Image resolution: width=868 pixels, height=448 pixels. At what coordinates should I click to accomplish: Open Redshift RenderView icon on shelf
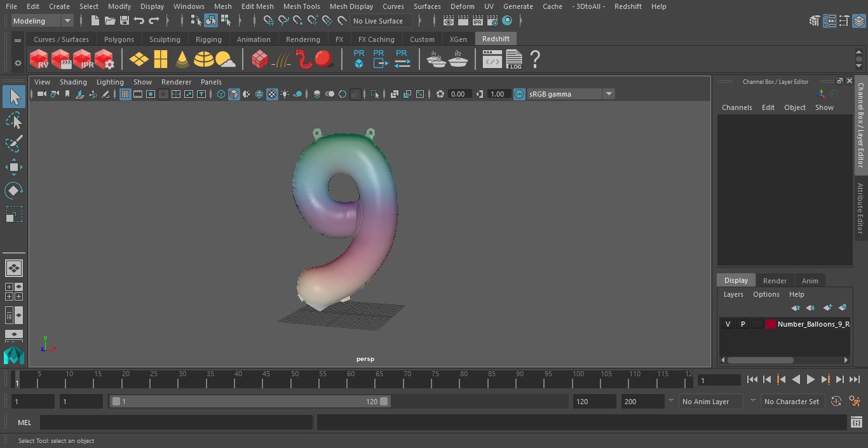click(x=39, y=60)
